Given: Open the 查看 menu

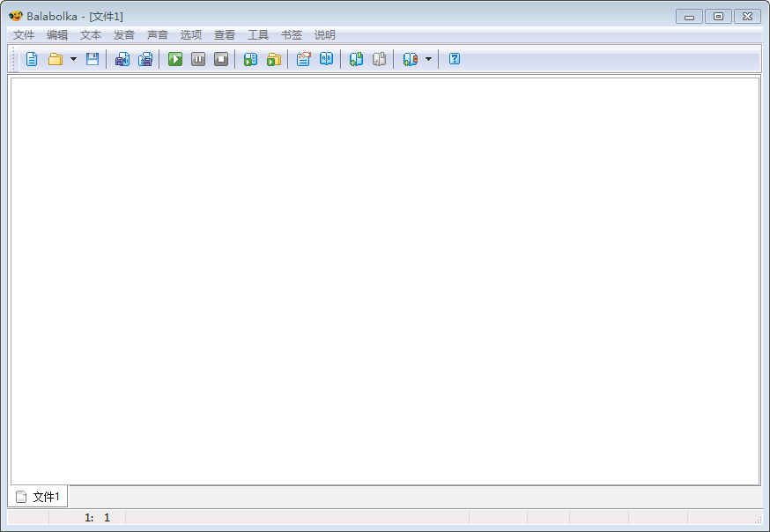Looking at the screenshot, I should coord(225,35).
